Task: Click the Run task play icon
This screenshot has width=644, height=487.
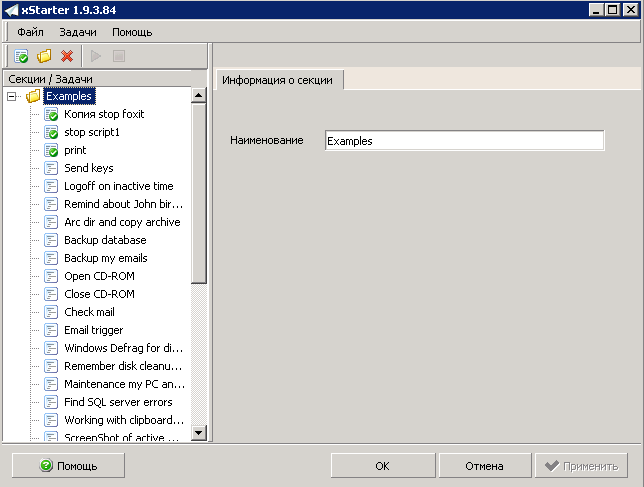Action: pyautogui.click(x=96, y=56)
